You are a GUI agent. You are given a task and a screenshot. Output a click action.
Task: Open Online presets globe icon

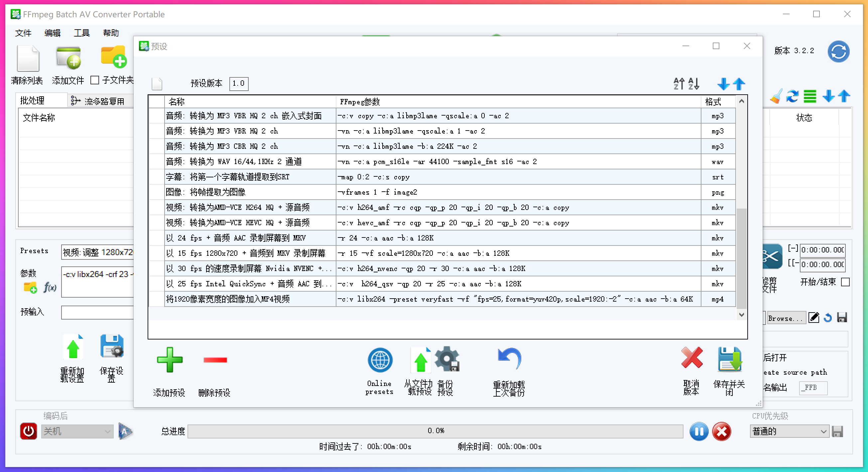point(380,360)
